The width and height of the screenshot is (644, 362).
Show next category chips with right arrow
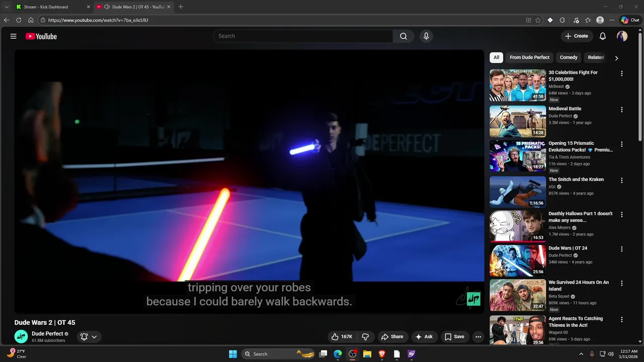click(616, 58)
